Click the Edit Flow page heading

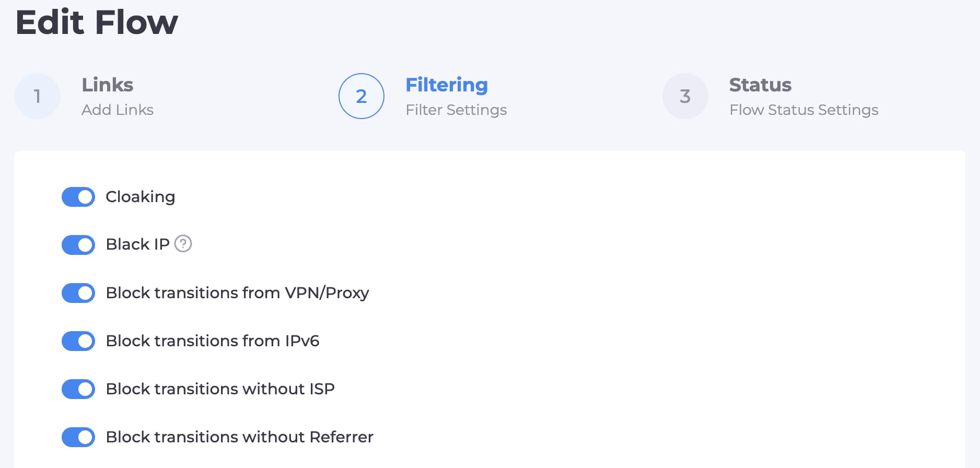[97, 22]
